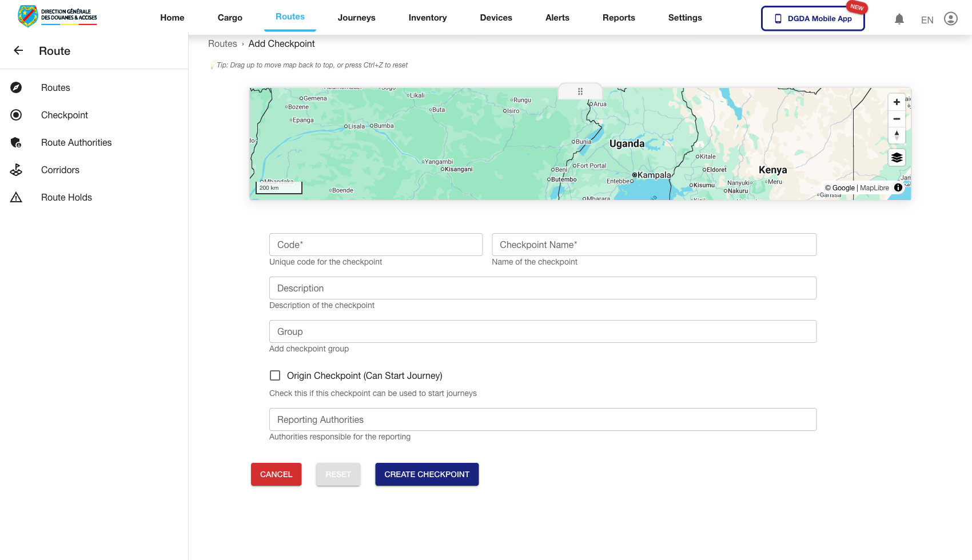Open the notifications bell
Image resolution: width=972 pixels, height=560 pixels.
pyautogui.click(x=899, y=18)
